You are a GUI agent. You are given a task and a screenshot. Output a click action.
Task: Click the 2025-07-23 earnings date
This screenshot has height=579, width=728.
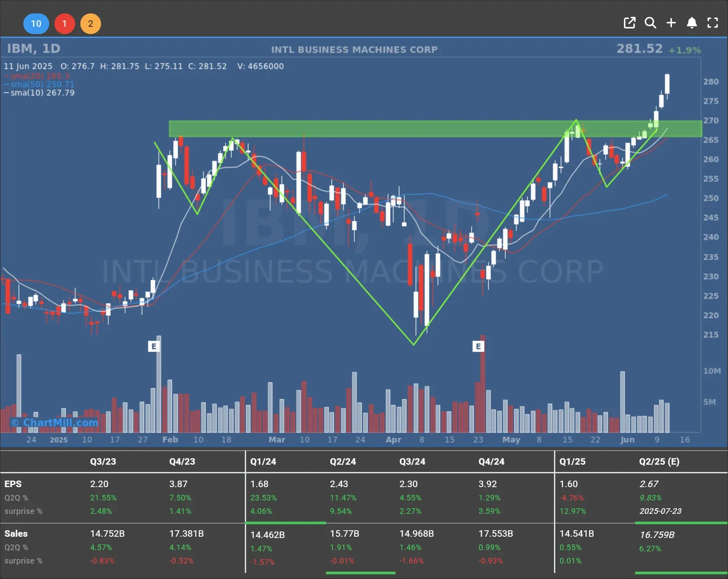tap(661, 511)
